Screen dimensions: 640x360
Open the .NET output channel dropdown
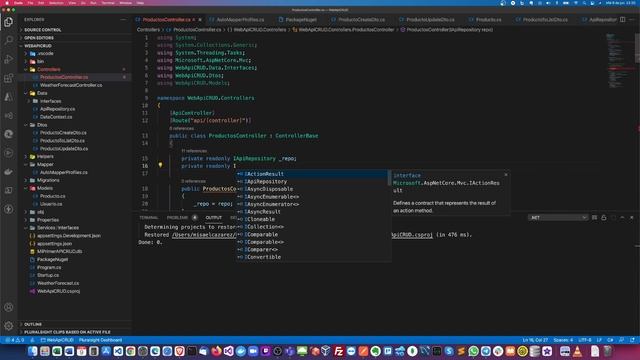[558, 218]
